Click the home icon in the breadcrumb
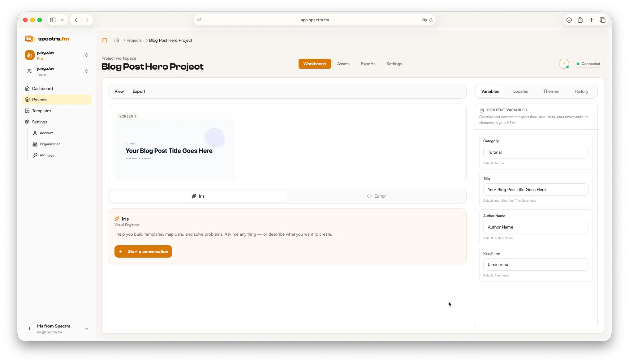 pos(116,40)
